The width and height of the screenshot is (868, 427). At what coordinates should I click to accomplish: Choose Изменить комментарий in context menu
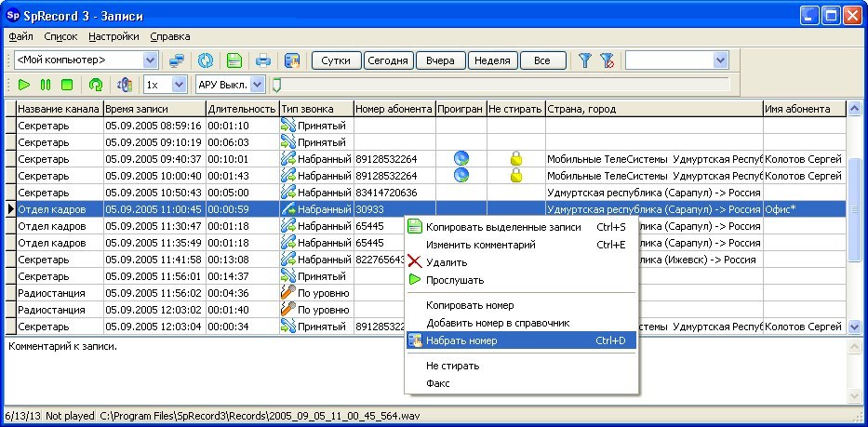[x=521, y=245]
